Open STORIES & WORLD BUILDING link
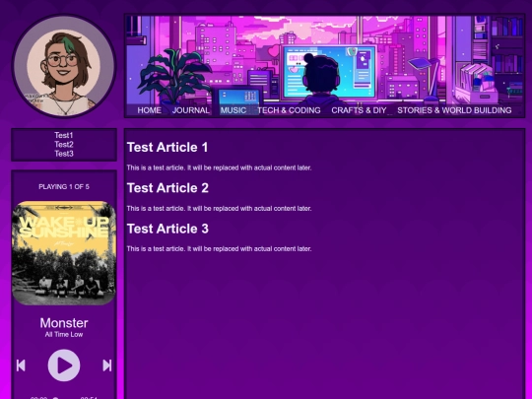Image resolution: width=532 pixels, height=399 pixels. coord(454,110)
